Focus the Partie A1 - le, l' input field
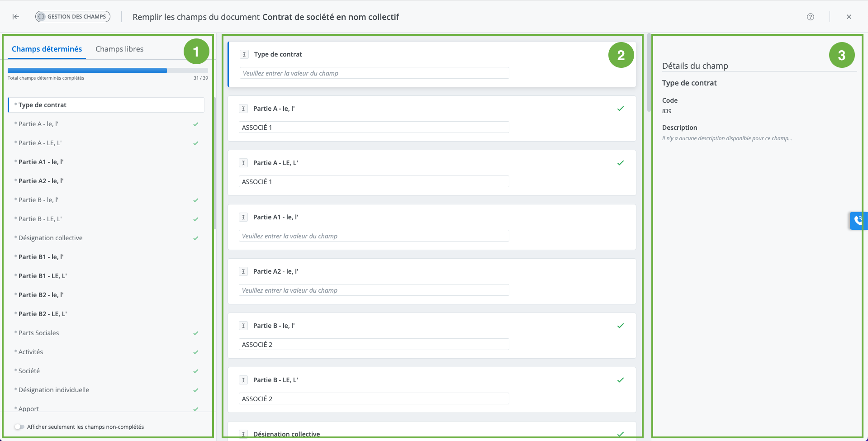 click(374, 236)
